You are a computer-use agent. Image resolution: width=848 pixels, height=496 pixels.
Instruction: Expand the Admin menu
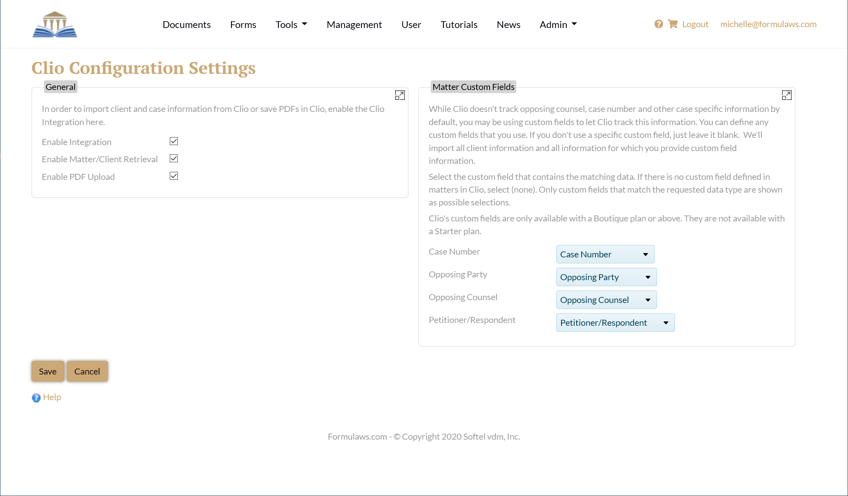click(558, 24)
